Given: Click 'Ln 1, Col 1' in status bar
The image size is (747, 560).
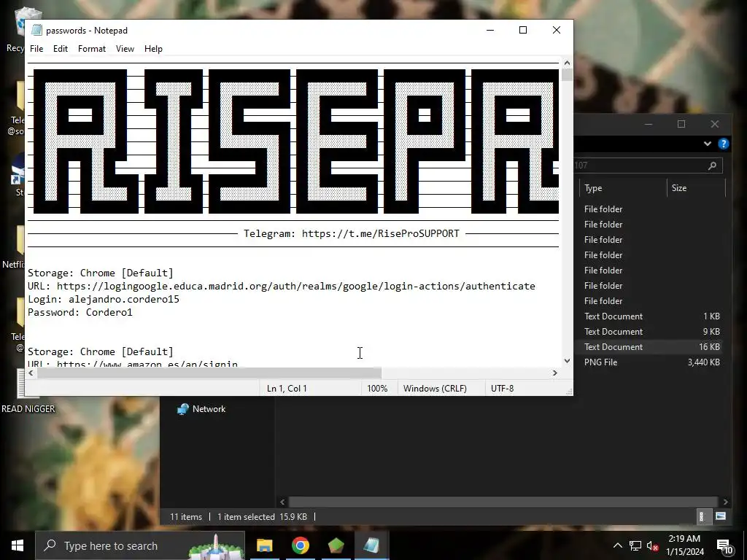Looking at the screenshot, I should 287,388.
